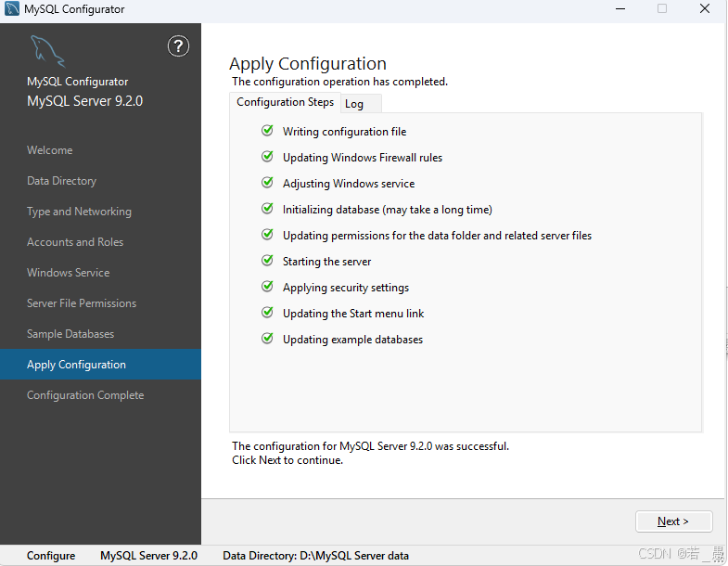Select the Configuration Steps tab

coord(285,102)
